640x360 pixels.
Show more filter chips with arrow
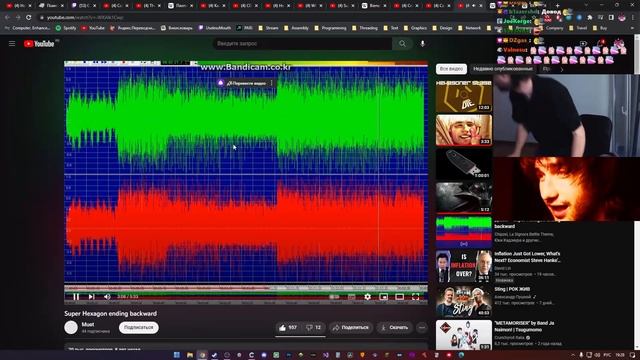(562, 69)
